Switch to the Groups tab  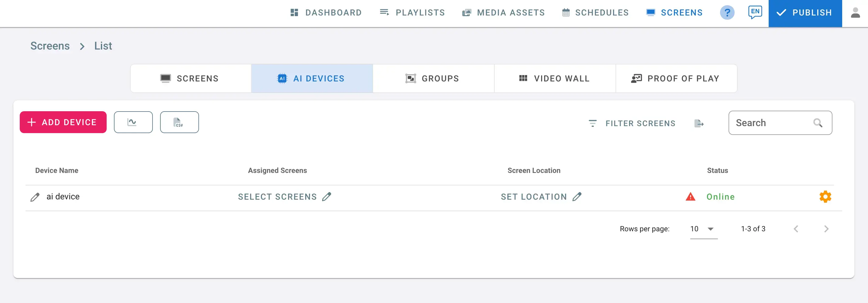pos(433,78)
